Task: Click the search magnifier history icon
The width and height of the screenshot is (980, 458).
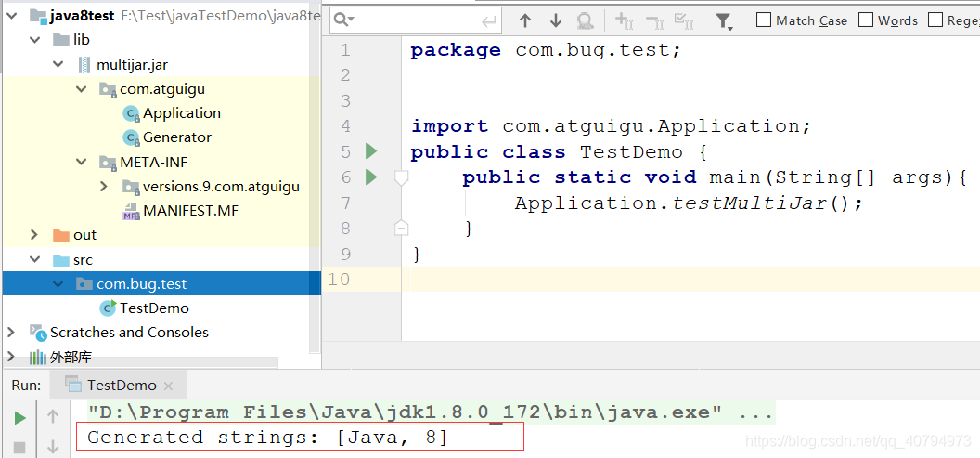Action: (343, 20)
